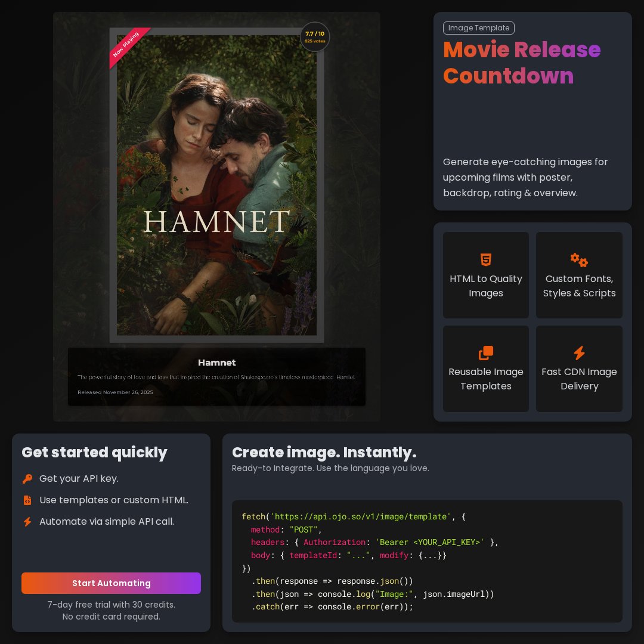Click the bolt icon beside Automate via simple API call
The image size is (644, 644).
27,521
